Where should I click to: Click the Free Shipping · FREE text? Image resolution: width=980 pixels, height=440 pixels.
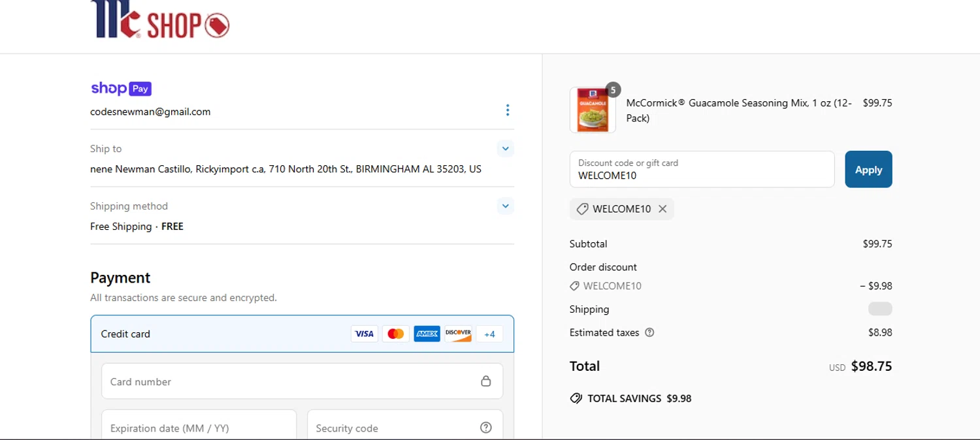[x=137, y=227]
